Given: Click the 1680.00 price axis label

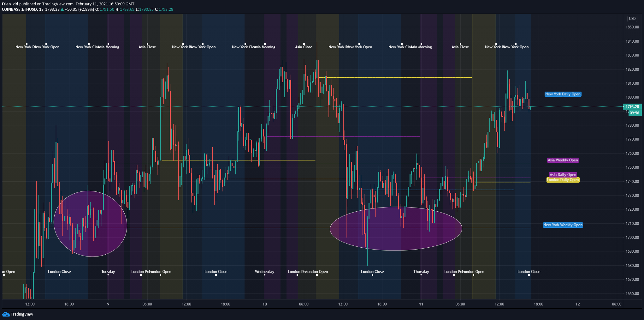Looking at the screenshot, I should click(632, 266).
